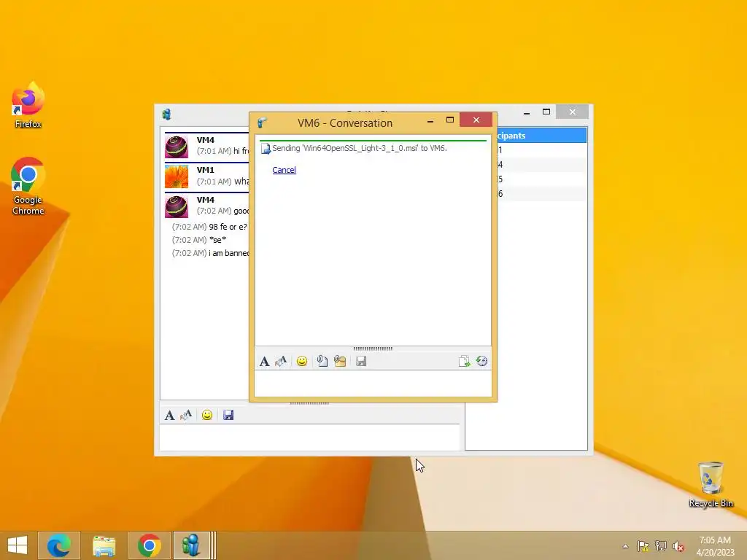Click file transfers icon in VM6 conversation toolbar

click(x=464, y=362)
